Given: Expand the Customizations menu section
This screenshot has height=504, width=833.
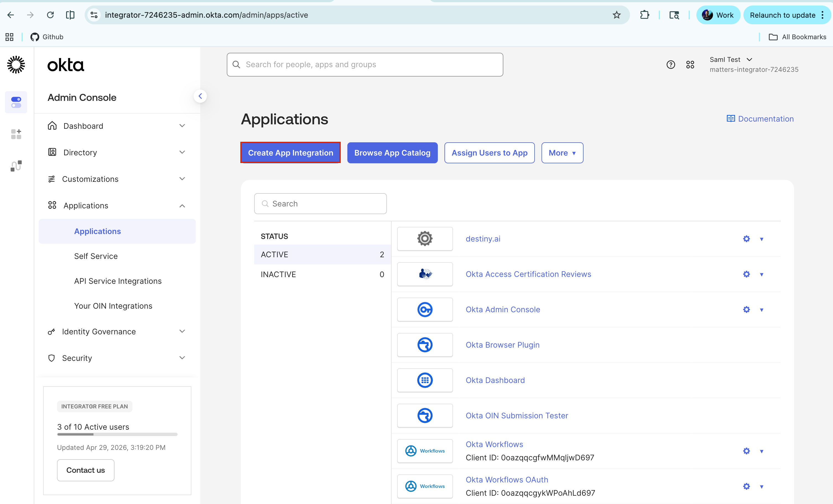Looking at the screenshot, I should [117, 179].
